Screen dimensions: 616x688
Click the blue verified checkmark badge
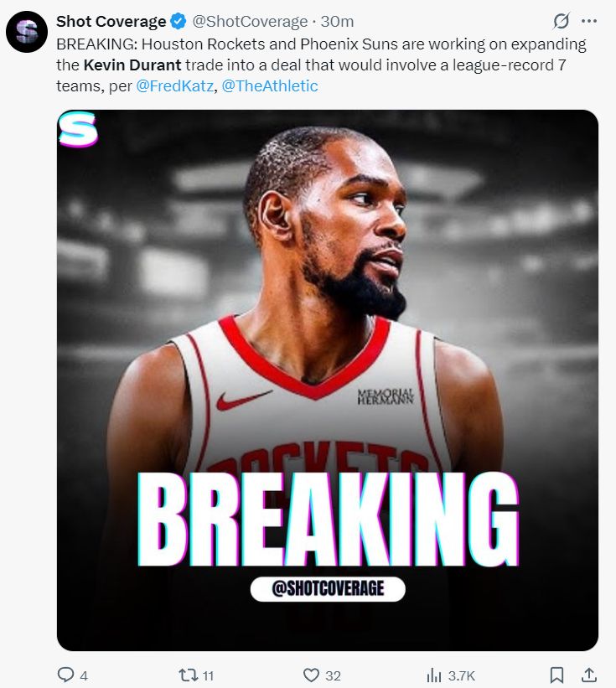(x=178, y=21)
